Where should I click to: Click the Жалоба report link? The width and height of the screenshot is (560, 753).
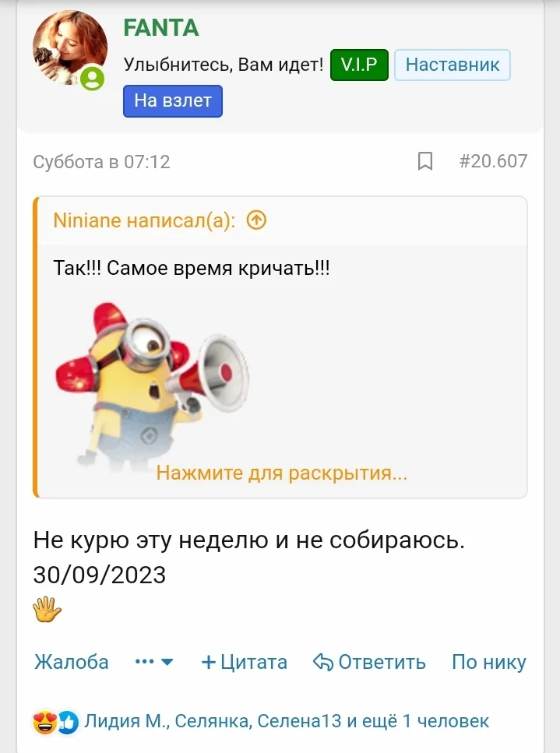(72, 662)
